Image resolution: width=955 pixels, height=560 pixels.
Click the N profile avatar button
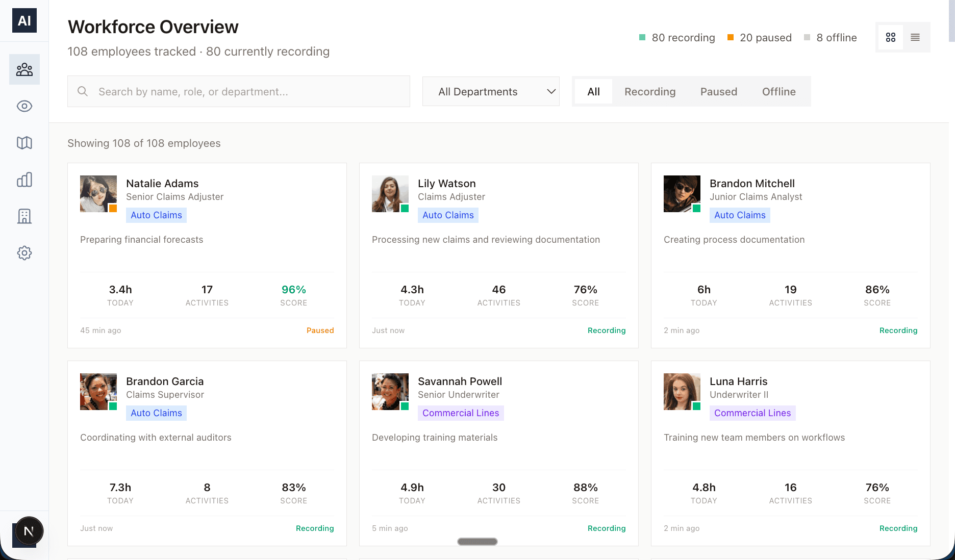(29, 530)
